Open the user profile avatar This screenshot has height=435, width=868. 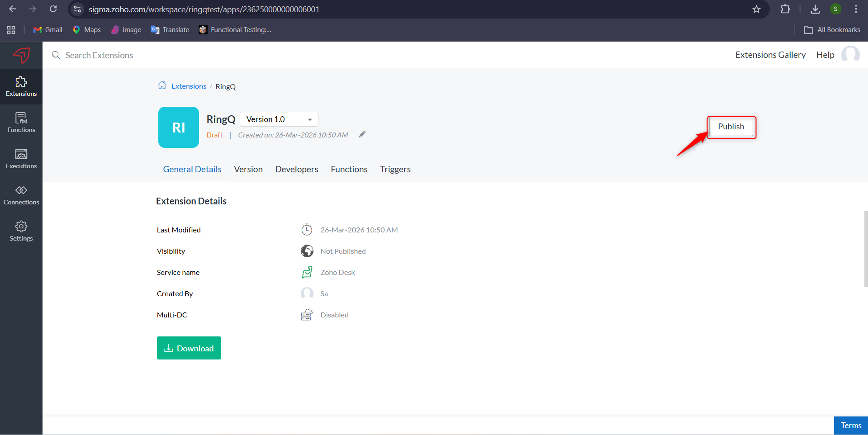coord(850,55)
